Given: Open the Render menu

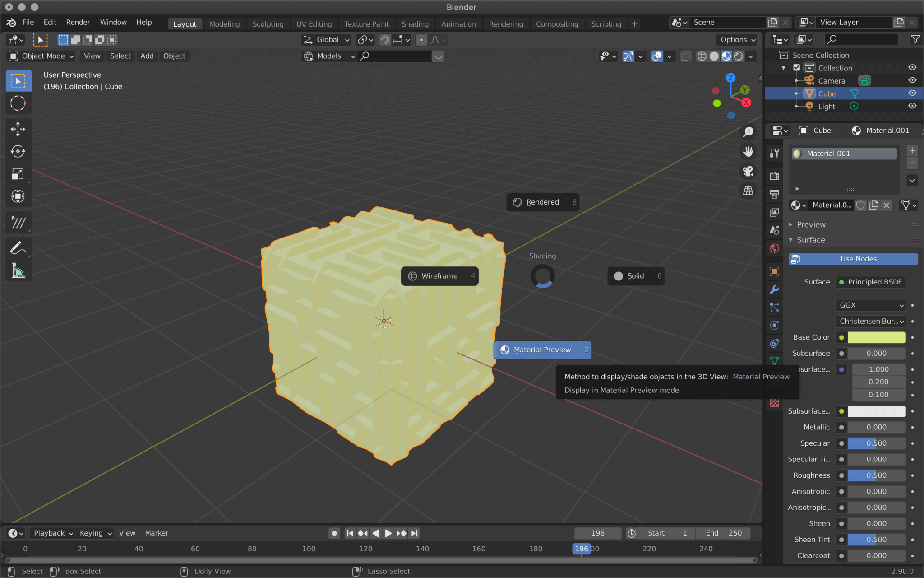Looking at the screenshot, I should tap(78, 22).
